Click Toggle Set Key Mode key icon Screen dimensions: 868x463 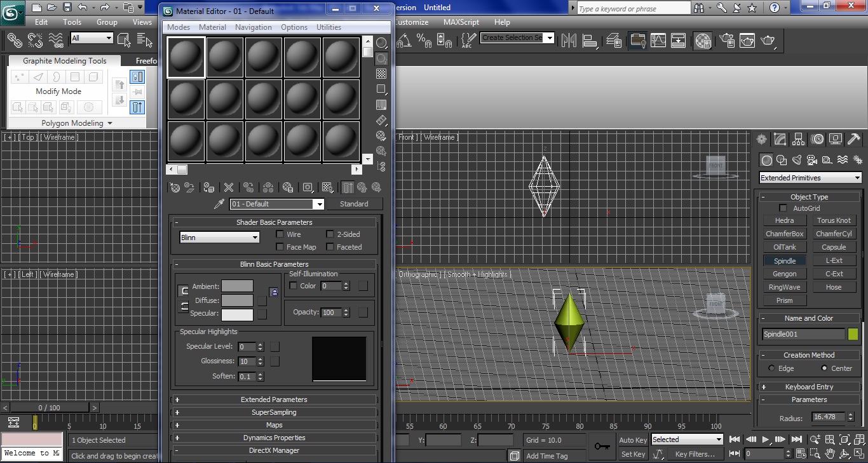click(601, 446)
